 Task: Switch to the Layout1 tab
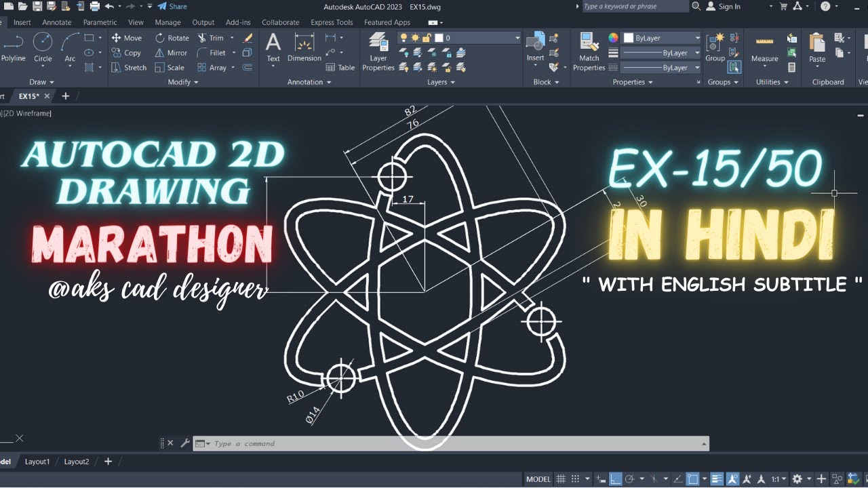(x=37, y=462)
